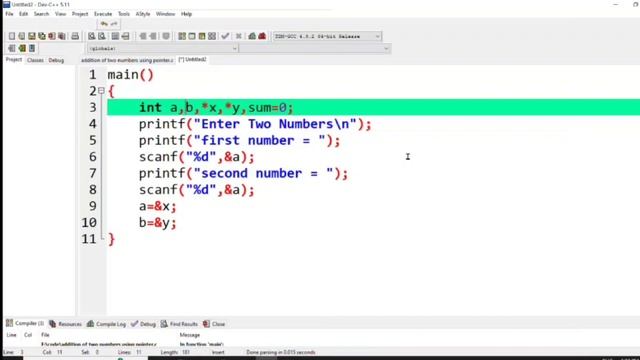This screenshot has height=360, width=640.
Task: Click the Close All files toolbar icon
Action: 62,36
